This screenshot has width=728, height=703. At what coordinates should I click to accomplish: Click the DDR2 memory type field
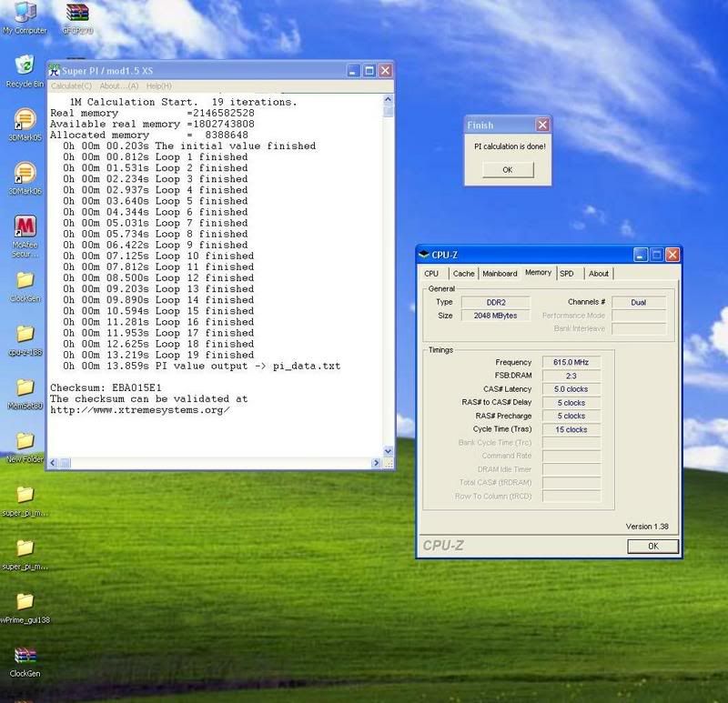tap(495, 303)
